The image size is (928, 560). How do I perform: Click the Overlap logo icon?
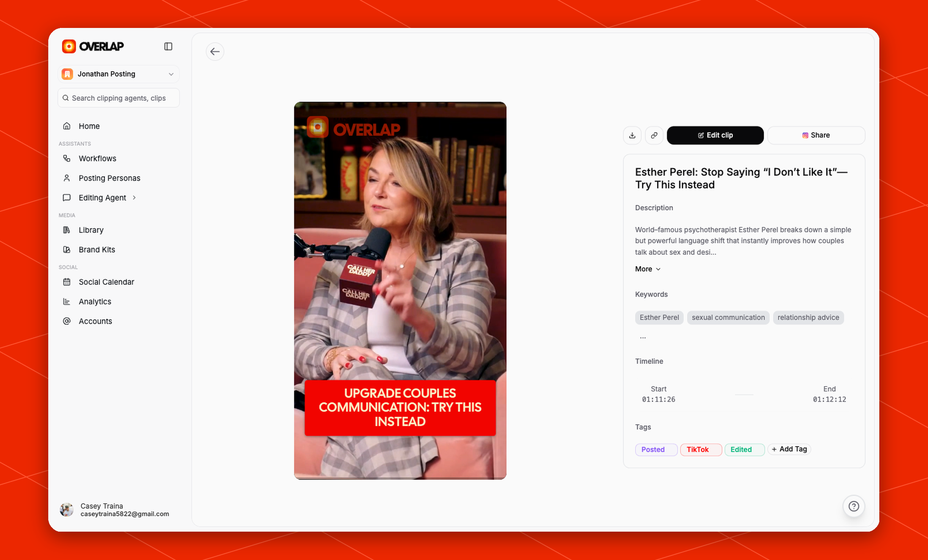point(69,46)
